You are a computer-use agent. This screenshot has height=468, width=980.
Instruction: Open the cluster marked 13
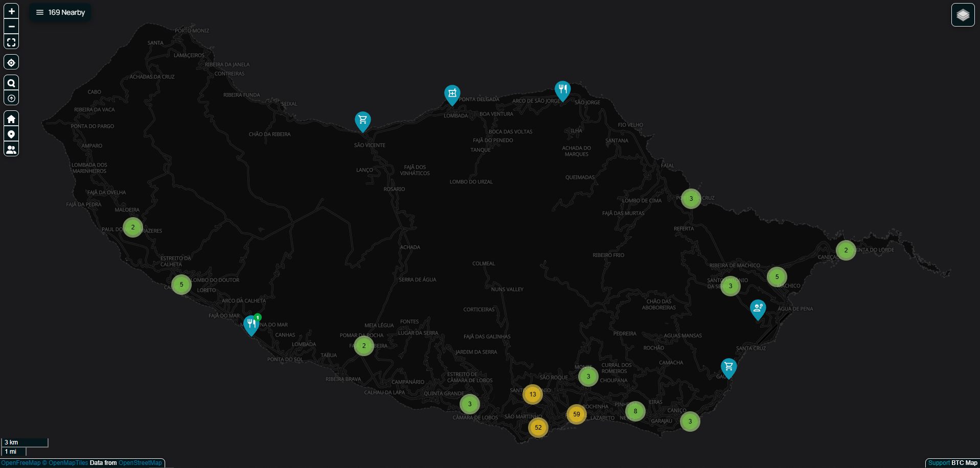coord(533,394)
